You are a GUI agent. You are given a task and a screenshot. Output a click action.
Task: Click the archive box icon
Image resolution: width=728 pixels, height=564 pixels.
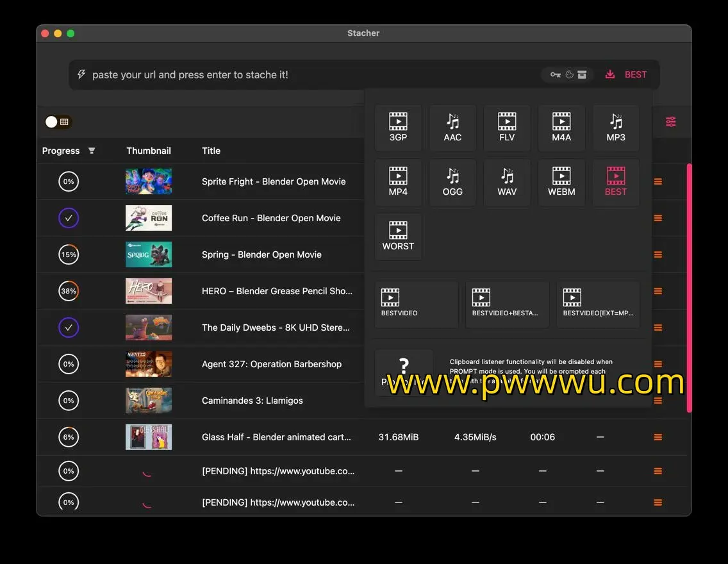582,75
